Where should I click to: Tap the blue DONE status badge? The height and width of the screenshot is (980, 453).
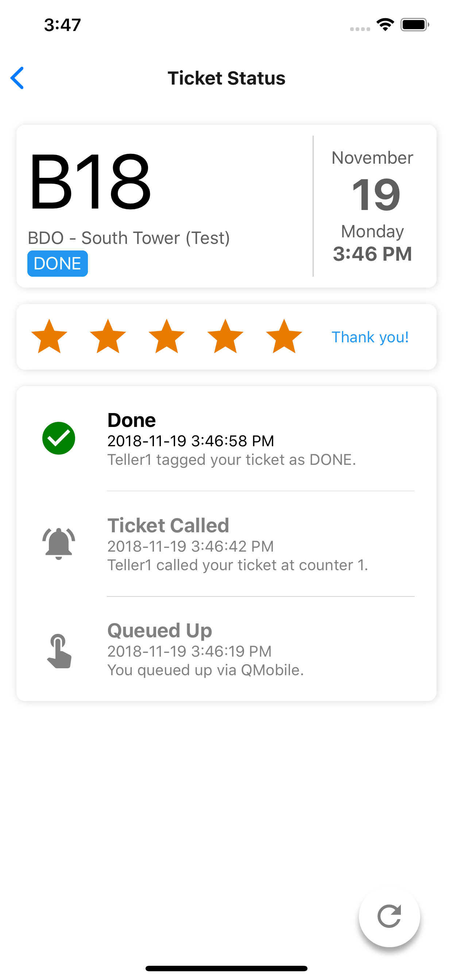[x=58, y=263]
